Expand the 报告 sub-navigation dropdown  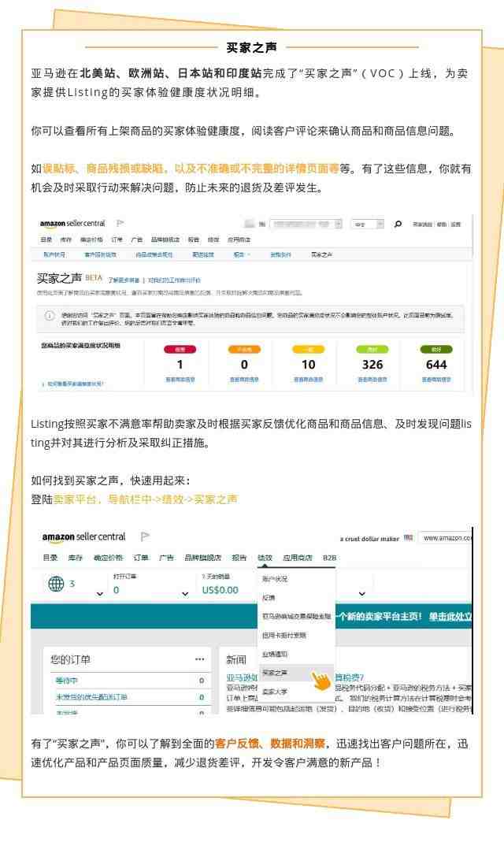(x=241, y=254)
